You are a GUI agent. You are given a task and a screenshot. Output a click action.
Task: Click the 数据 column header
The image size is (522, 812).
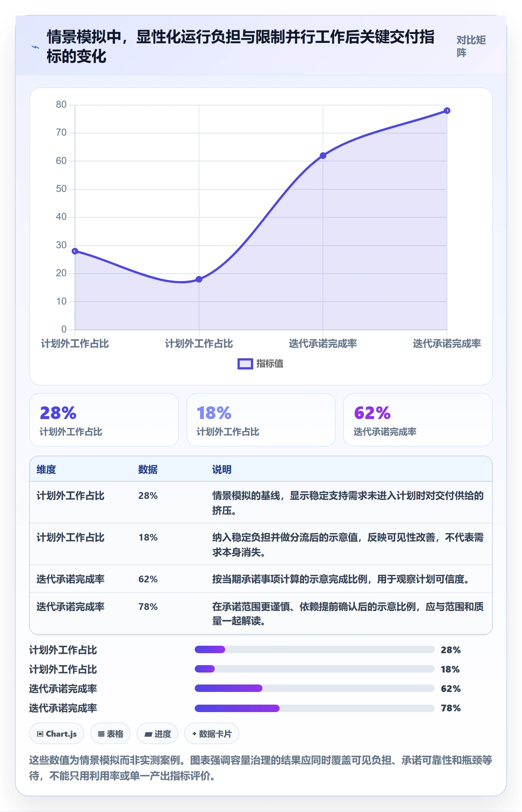tap(148, 469)
